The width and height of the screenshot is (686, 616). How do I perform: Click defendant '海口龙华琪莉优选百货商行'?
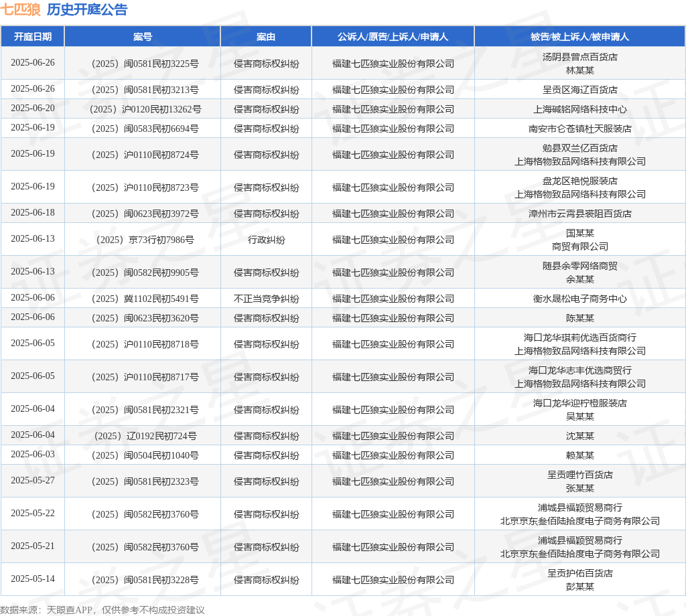click(579, 338)
